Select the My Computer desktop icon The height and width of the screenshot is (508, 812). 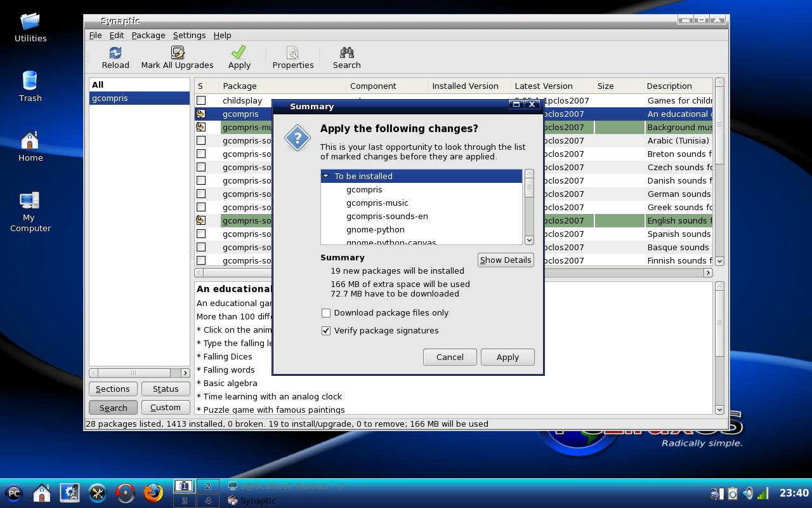click(30, 201)
